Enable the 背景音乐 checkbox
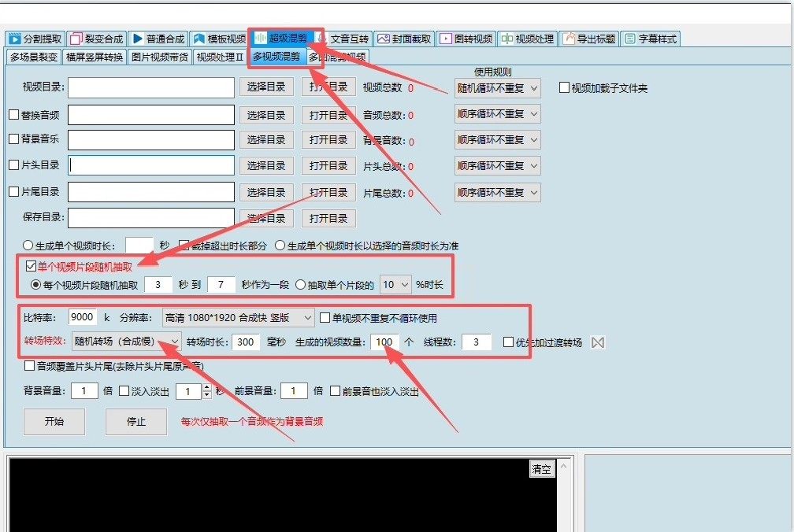 14,139
